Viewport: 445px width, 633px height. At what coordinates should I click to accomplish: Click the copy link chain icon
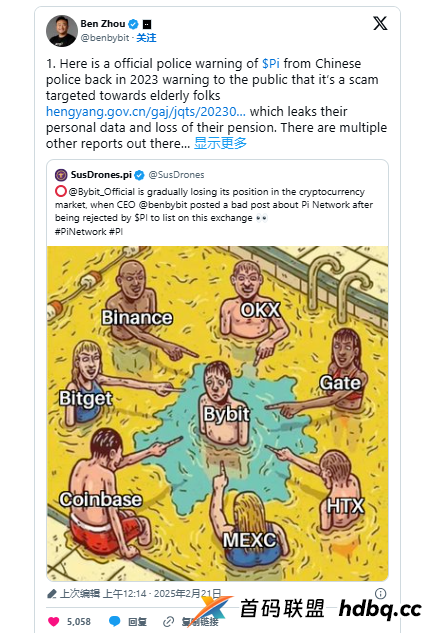tap(168, 622)
